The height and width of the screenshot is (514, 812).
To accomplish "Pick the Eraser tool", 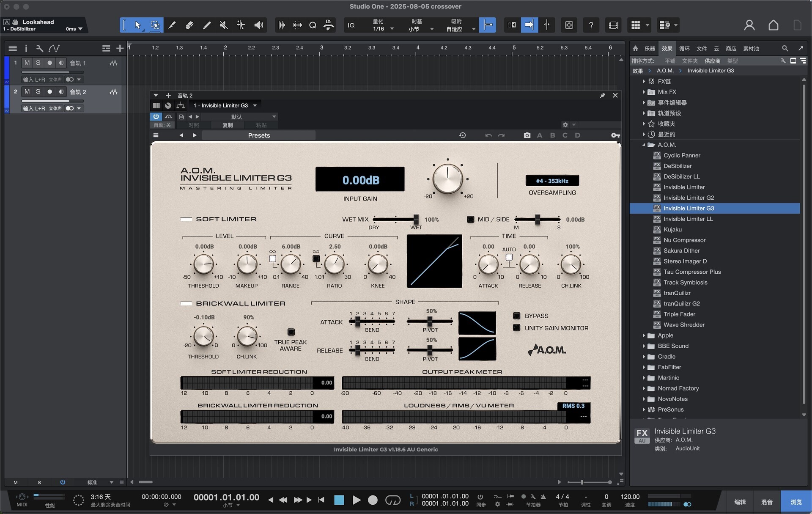I will 189,25.
